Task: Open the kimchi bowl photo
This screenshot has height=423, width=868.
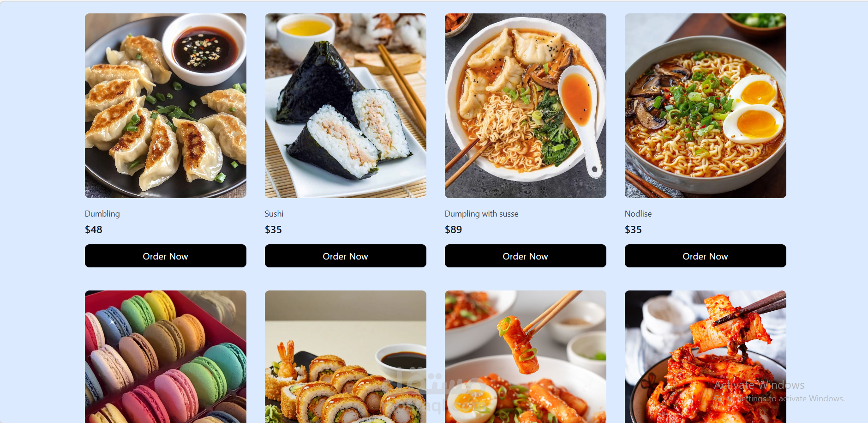Action: [x=705, y=357]
